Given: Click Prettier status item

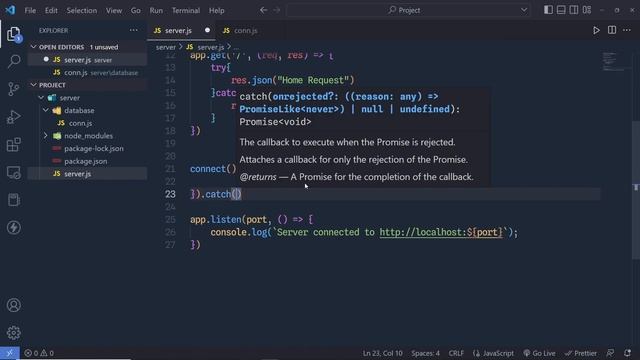Looking at the screenshot, I should tap(581, 353).
